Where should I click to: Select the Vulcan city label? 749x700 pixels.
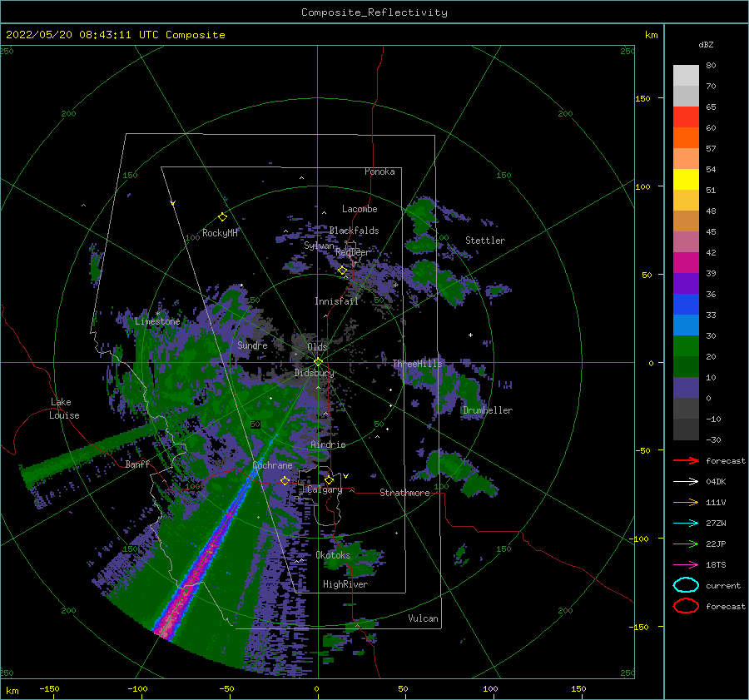tap(423, 618)
